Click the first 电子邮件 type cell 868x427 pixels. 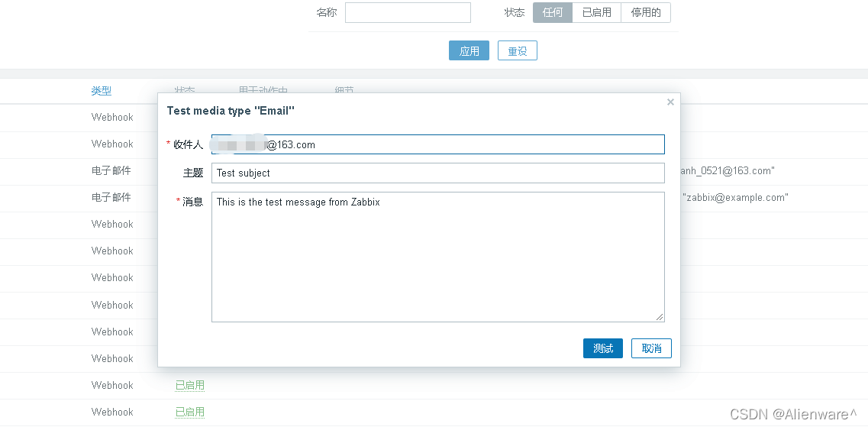tap(111, 170)
